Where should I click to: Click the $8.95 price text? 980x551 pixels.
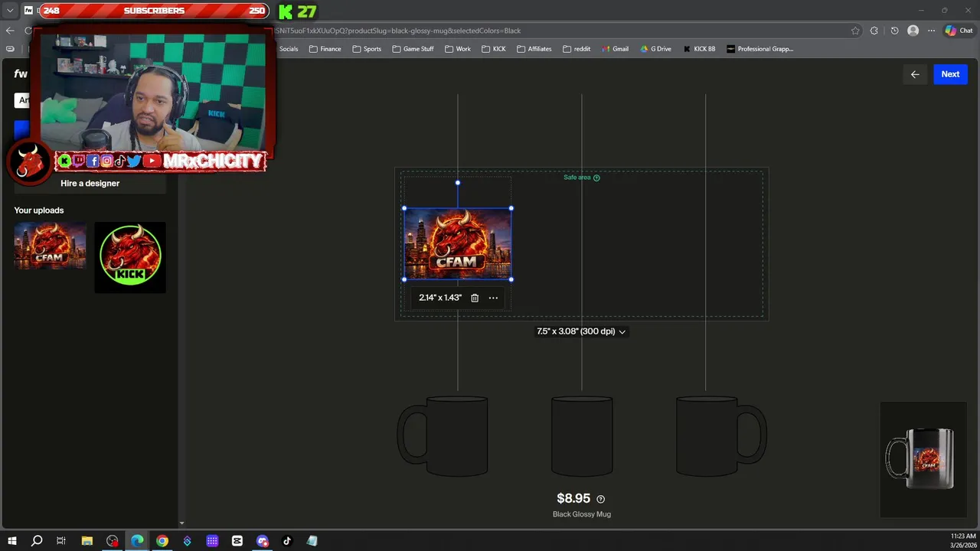(x=573, y=499)
